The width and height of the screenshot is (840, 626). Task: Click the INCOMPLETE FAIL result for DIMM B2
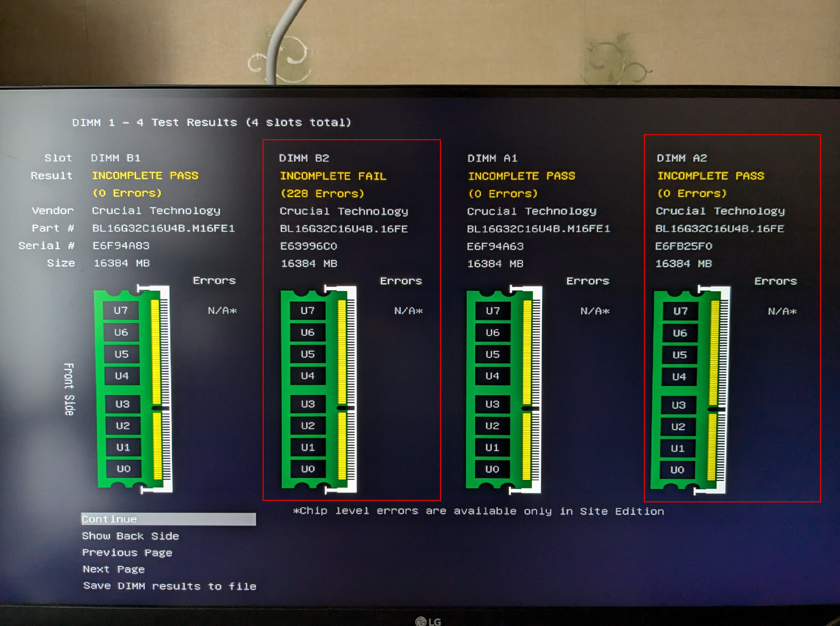(333, 176)
